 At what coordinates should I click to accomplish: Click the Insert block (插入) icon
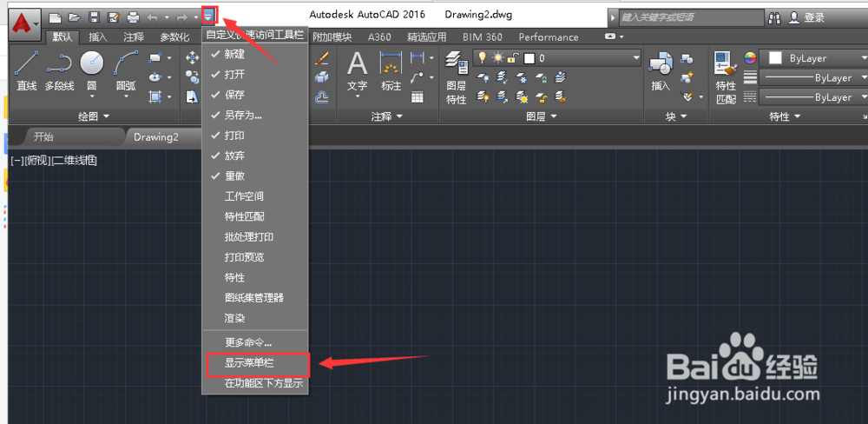661,71
